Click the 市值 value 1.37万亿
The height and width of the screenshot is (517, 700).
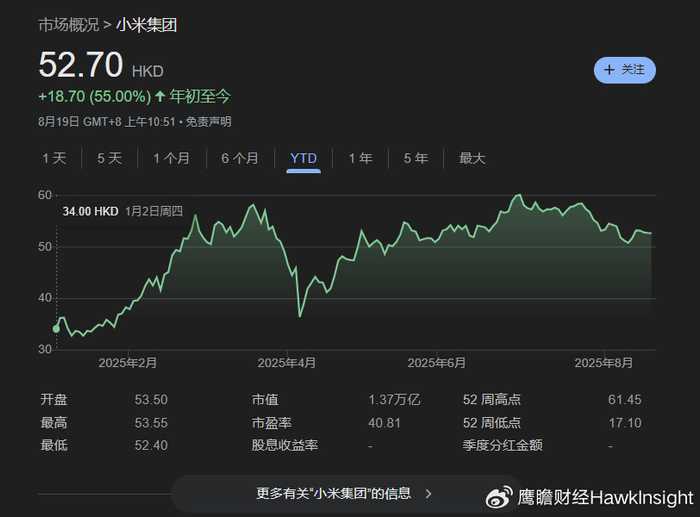[394, 400]
